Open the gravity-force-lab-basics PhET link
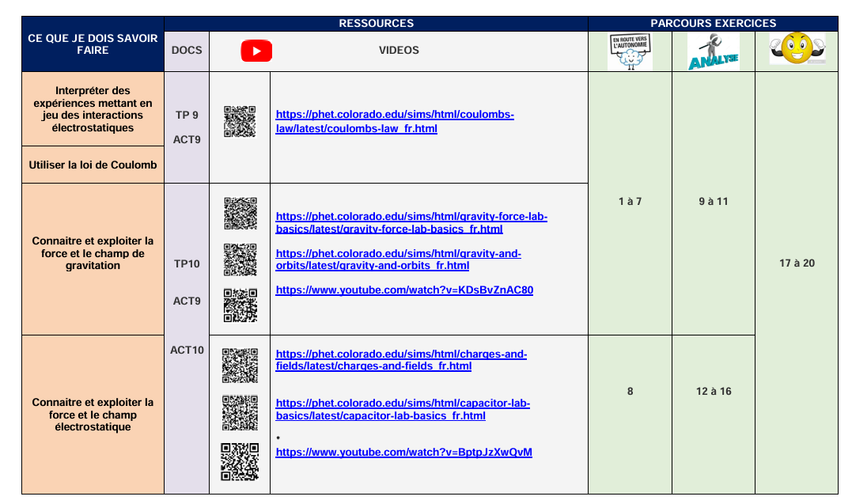The width and height of the screenshot is (852, 504). pos(411,223)
